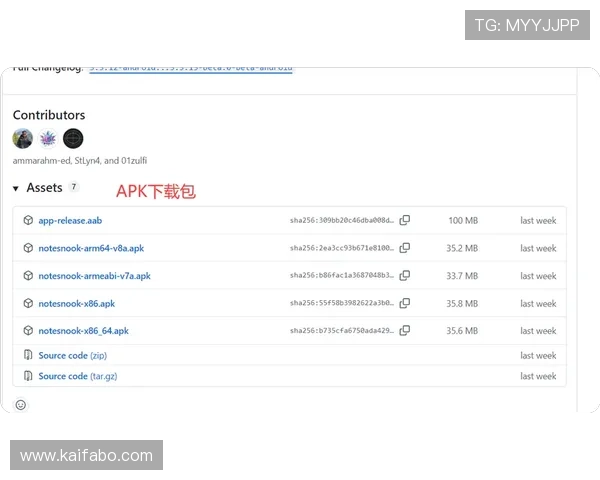This screenshot has width=600, height=480.
Task: Download notesnook-x86_64.apk
Action: [83, 331]
